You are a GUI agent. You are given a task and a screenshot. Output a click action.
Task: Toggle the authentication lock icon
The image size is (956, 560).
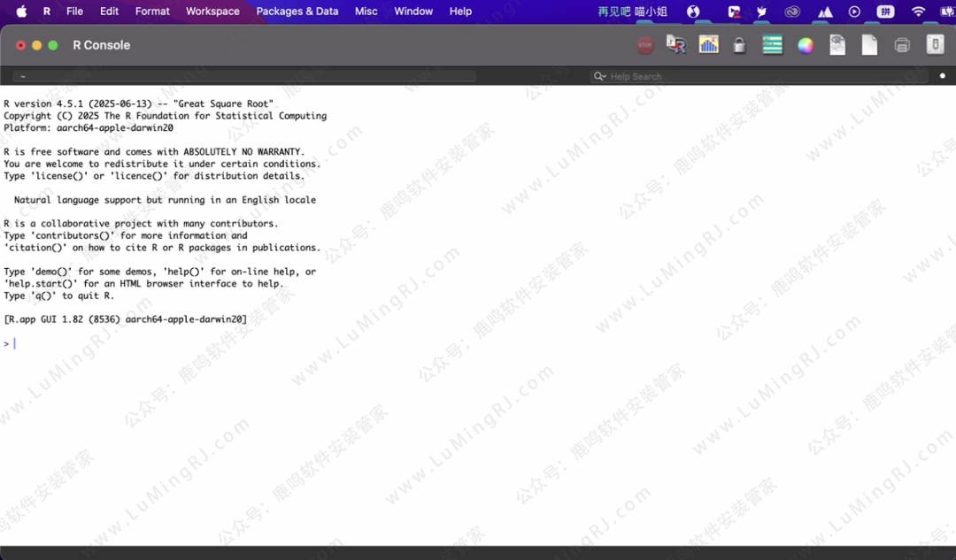click(739, 45)
